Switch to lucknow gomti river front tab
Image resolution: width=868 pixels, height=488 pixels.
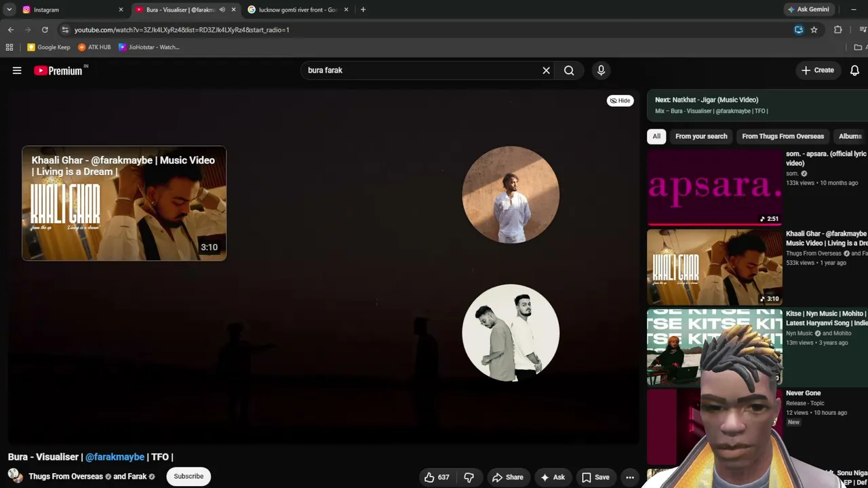click(298, 9)
